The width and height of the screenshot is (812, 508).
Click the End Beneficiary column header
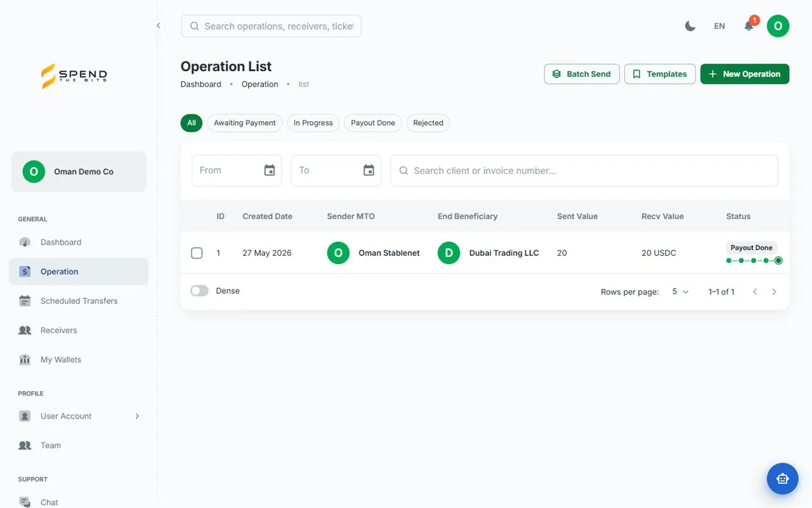pyautogui.click(x=468, y=216)
